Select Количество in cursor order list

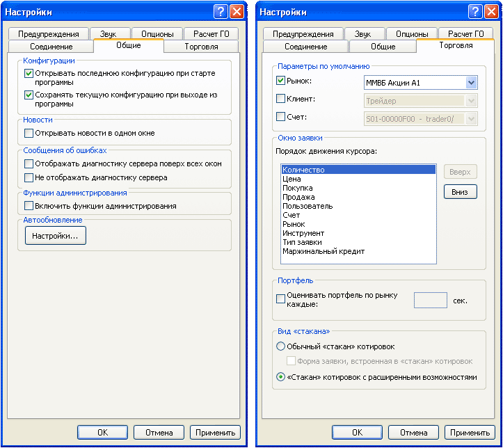(358, 170)
